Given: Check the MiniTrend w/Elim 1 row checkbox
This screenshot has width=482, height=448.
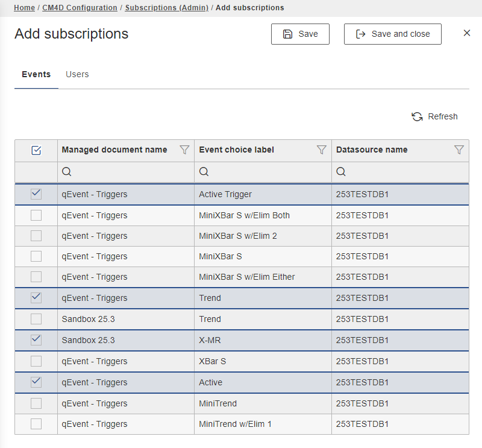Looking at the screenshot, I should tap(36, 424).
